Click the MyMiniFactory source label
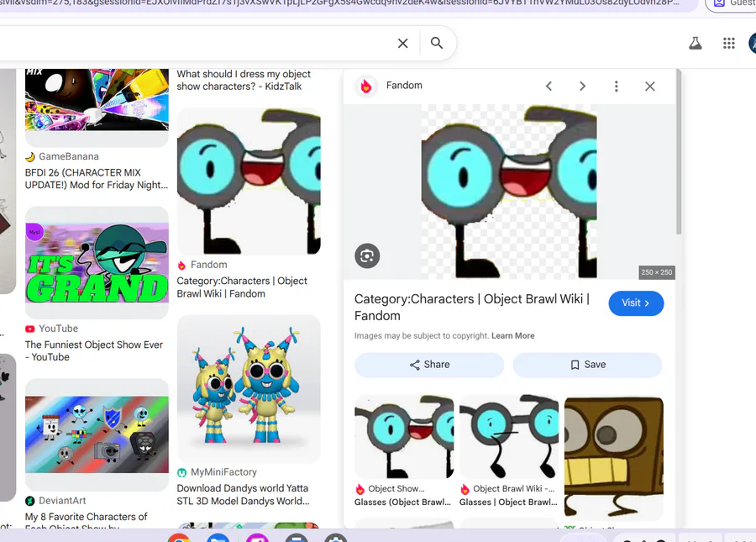 tap(223, 472)
